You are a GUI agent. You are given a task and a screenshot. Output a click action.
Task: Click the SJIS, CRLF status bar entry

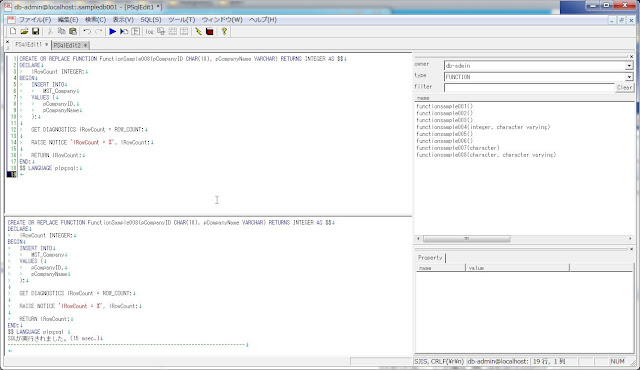point(439,361)
